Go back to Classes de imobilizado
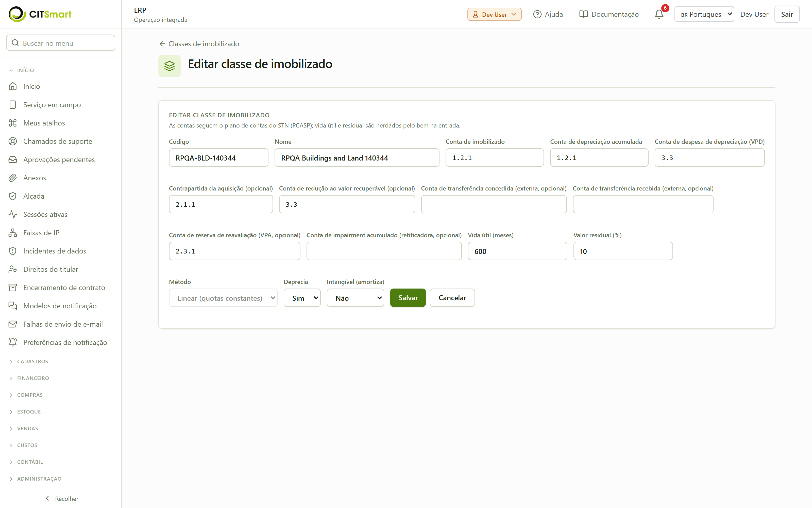812x508 pixels. [199, 44]
